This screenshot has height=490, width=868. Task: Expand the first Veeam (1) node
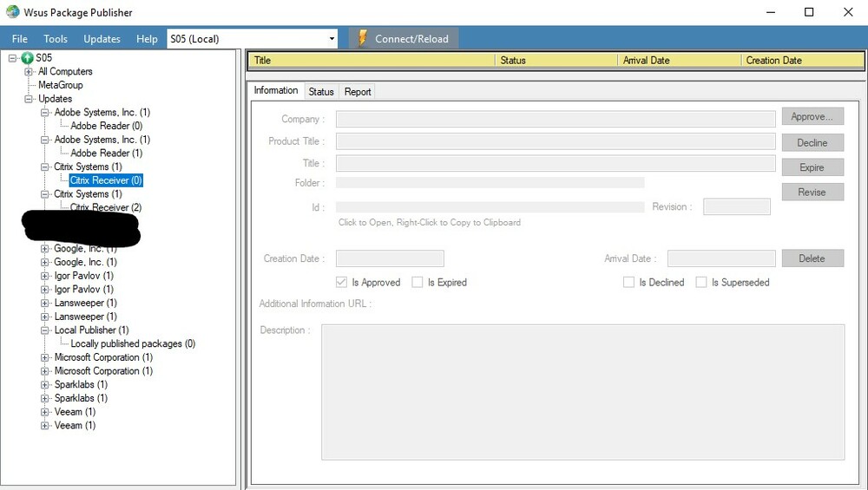point(45,412)
